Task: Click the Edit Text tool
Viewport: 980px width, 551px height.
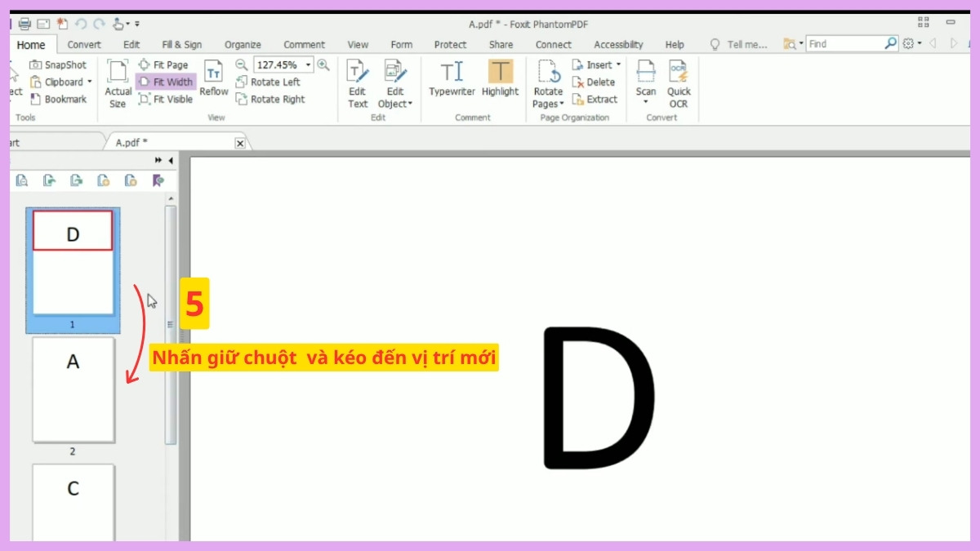Action: point(358,83)
